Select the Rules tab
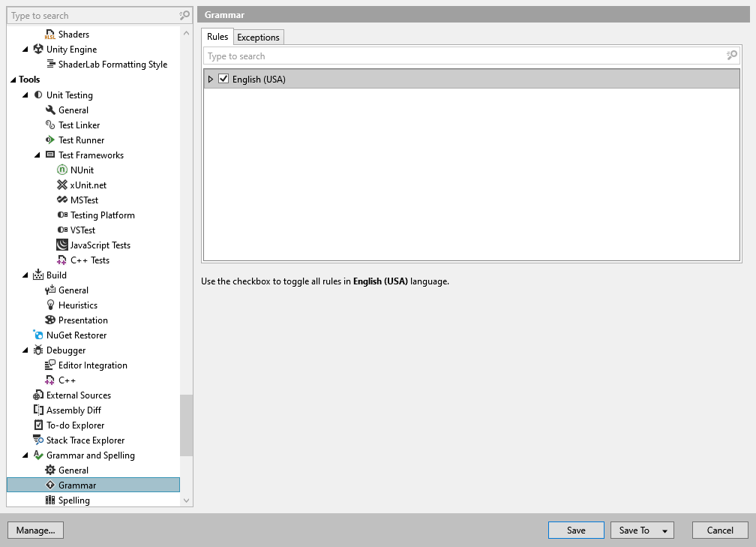The width and height of the screenshot is (756, 547). [x=217, y=36]
